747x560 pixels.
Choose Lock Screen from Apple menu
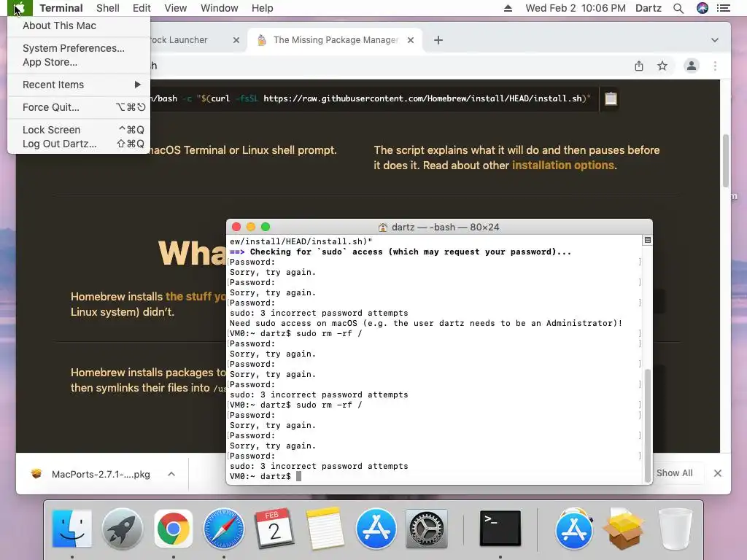[x=79, y=130]
